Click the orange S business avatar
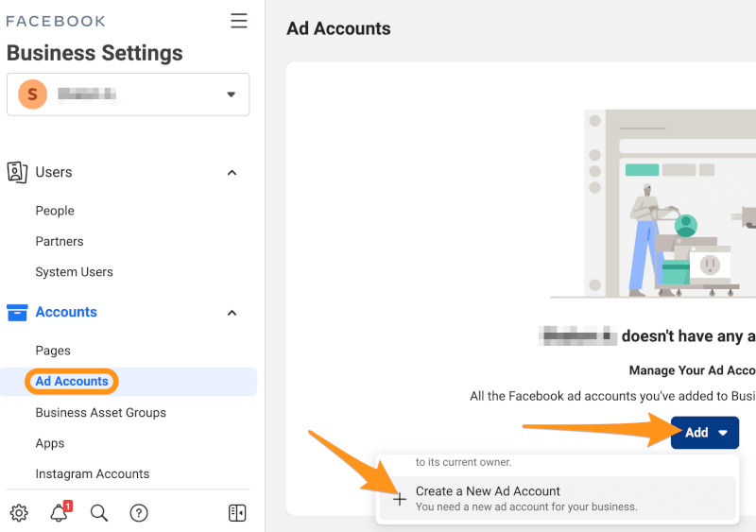Viewport: 756px width, 532px height. (x=33, y=94)
